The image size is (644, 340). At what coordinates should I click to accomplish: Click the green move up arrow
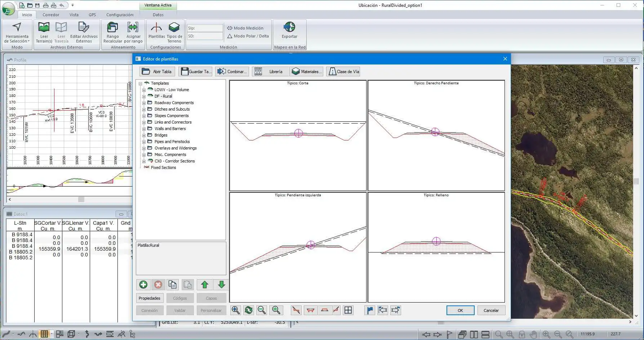tap(205, 285)
